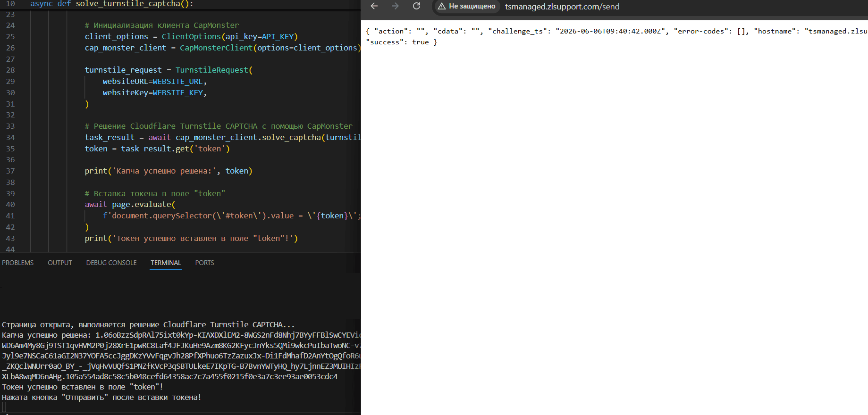
Task: Click 'websiteURL=WEBSITE_URL,' on line 29
Action: (155, 81)
